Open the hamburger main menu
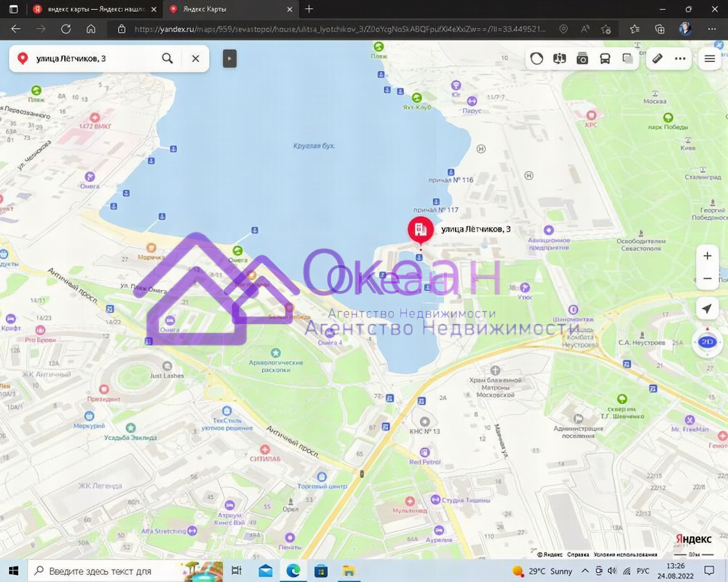728x582 pixels. coord(710,59)
